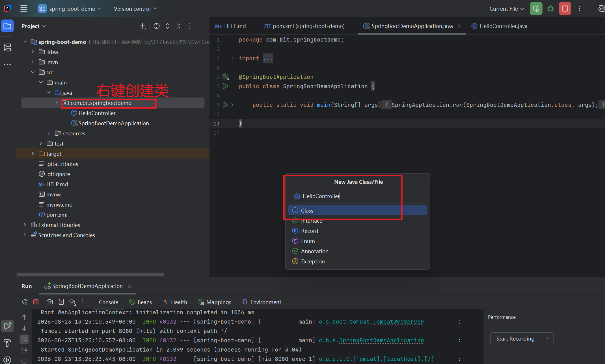This screenshot has width=605, height=364.
Task: Expand the .idea folder
Action: tap(33, 52)
